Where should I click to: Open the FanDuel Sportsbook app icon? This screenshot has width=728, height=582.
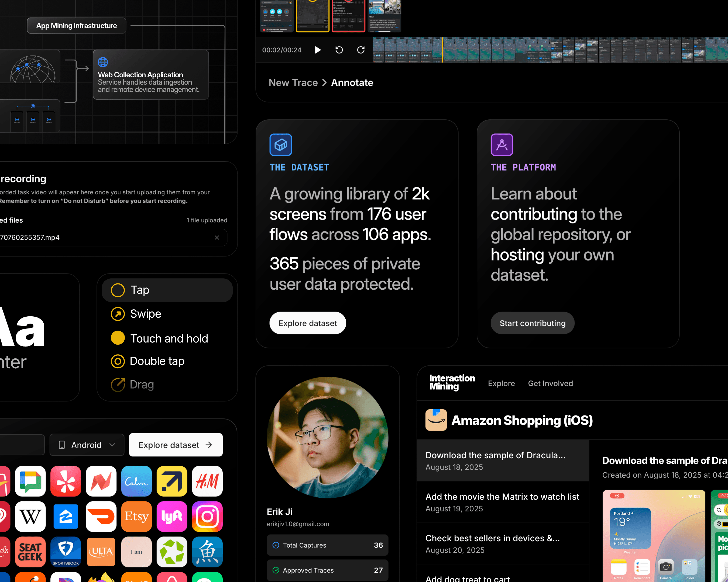click(66, 552)
